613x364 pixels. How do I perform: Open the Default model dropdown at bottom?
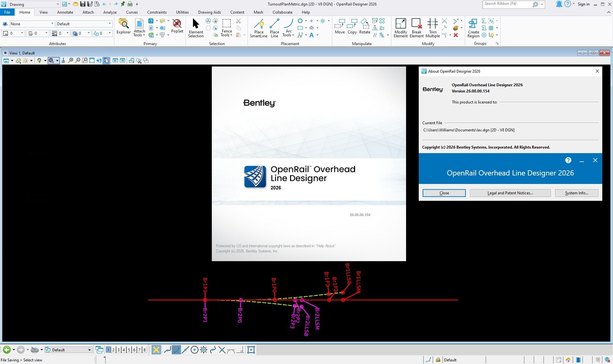point(68,350)
